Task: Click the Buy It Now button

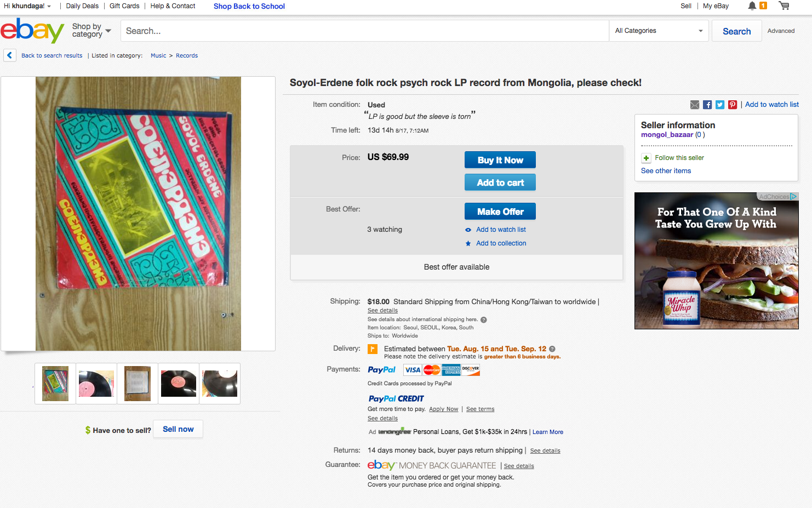Action: coord(500,160)
